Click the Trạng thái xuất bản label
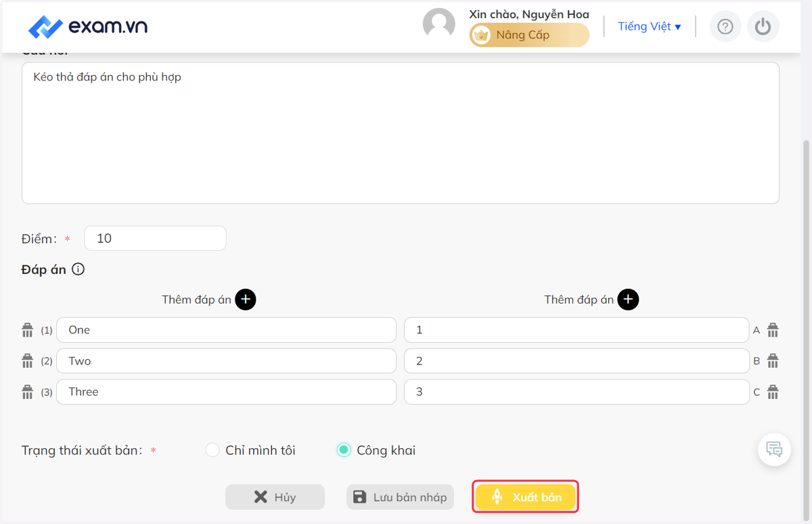Viewport: 812px width, 524px height. [x=82, y=450]
